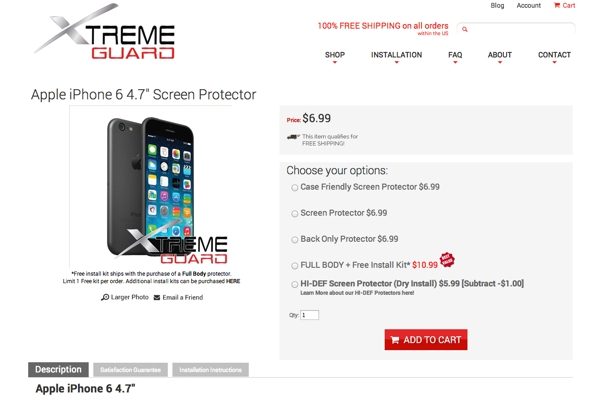The image size is (599, 403).
Task: Click the shopping cart icon at top
Action: click(x=557, y=5)
